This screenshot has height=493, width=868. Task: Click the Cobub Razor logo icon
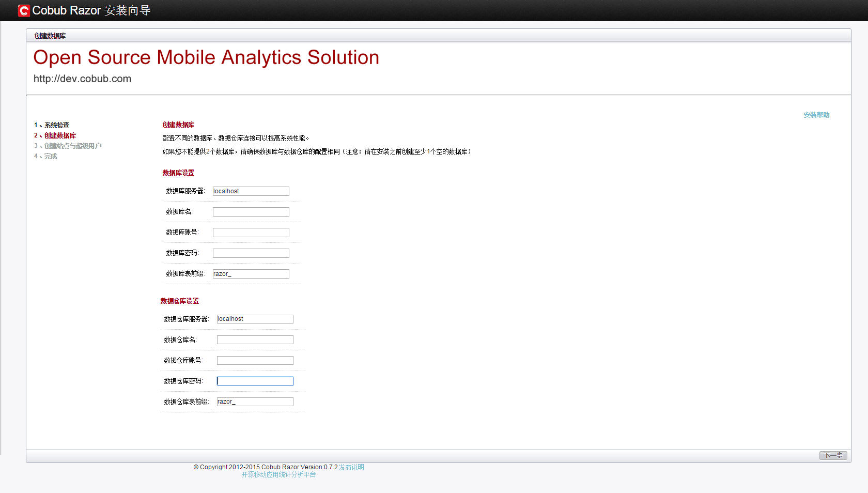(x=24, y=10)
